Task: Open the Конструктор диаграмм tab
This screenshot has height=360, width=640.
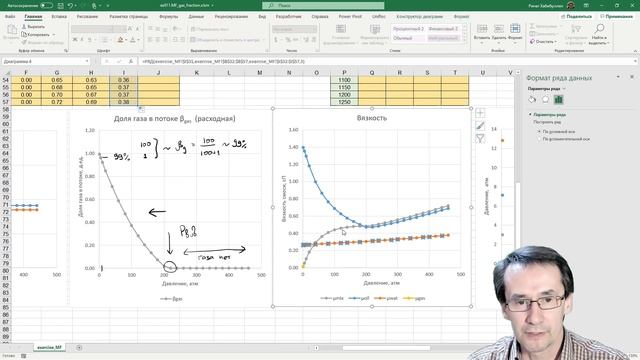Action: (420, 16)
